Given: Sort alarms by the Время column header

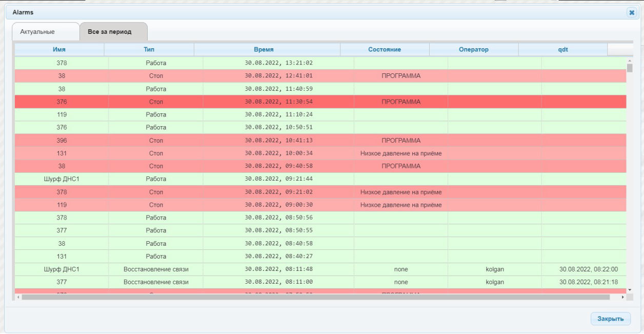Looking at the screenshot, I should (x=264, y=50).
